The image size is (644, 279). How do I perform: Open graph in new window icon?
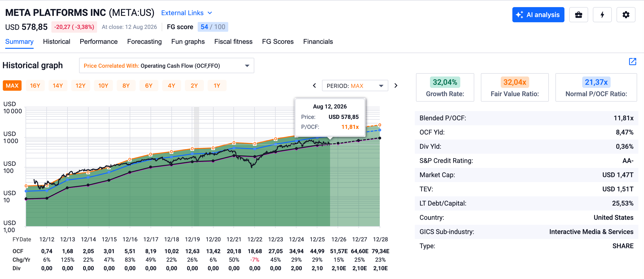pyautogui.click(x=632, y=62)
